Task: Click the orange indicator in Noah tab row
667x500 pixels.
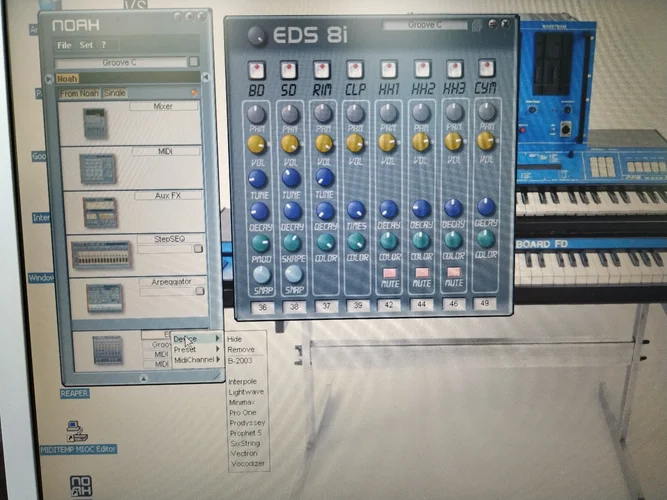Action: click(194, 92)
